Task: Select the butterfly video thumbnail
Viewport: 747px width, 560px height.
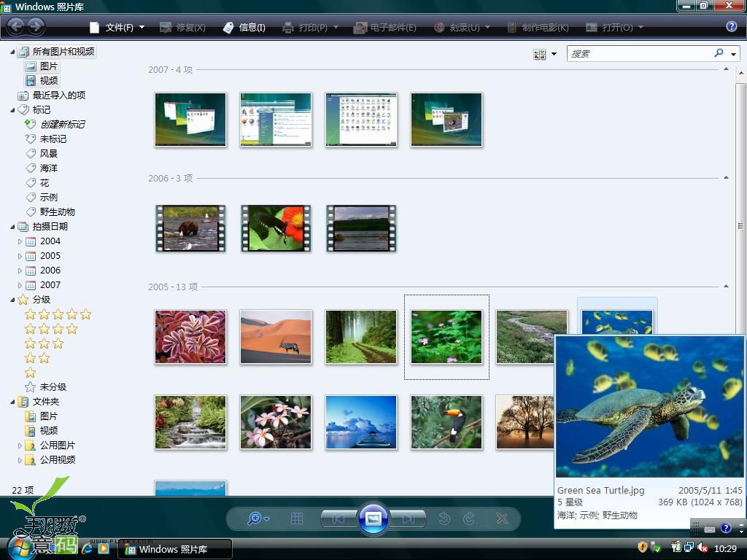Action: pos(276,228)
